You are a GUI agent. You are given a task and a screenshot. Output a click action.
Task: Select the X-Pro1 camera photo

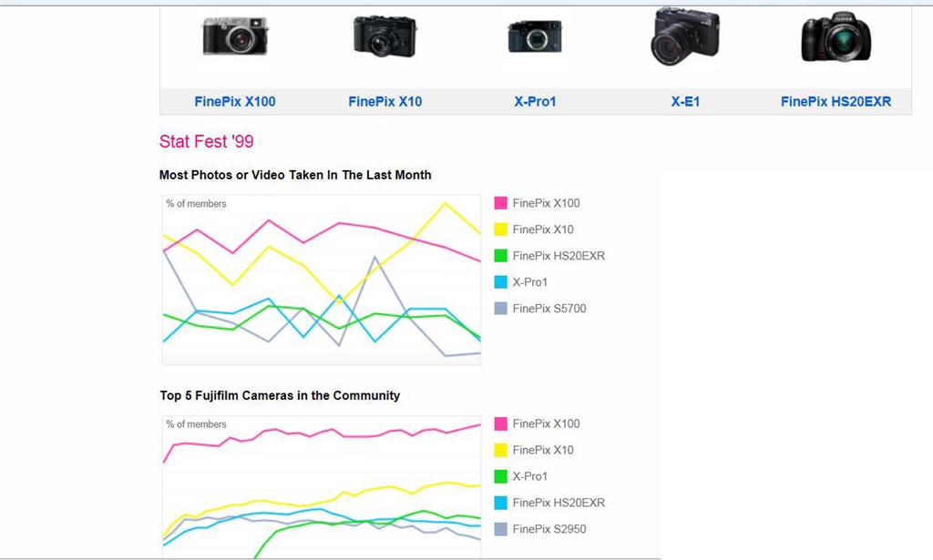tap(535, 37)
